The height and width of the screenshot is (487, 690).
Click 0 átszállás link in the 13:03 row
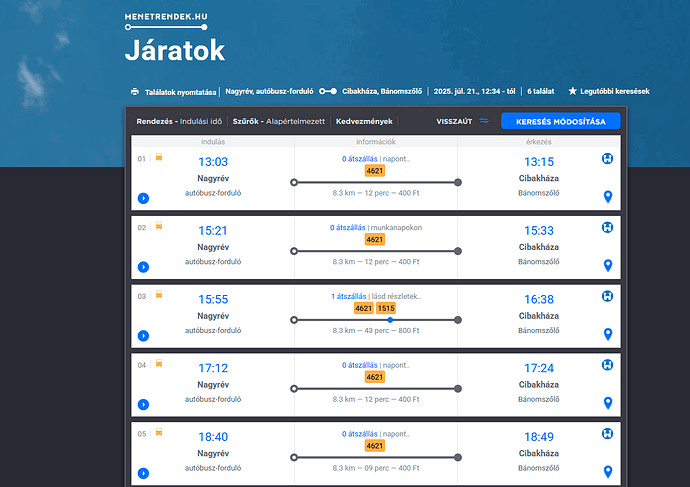(360, 159)
